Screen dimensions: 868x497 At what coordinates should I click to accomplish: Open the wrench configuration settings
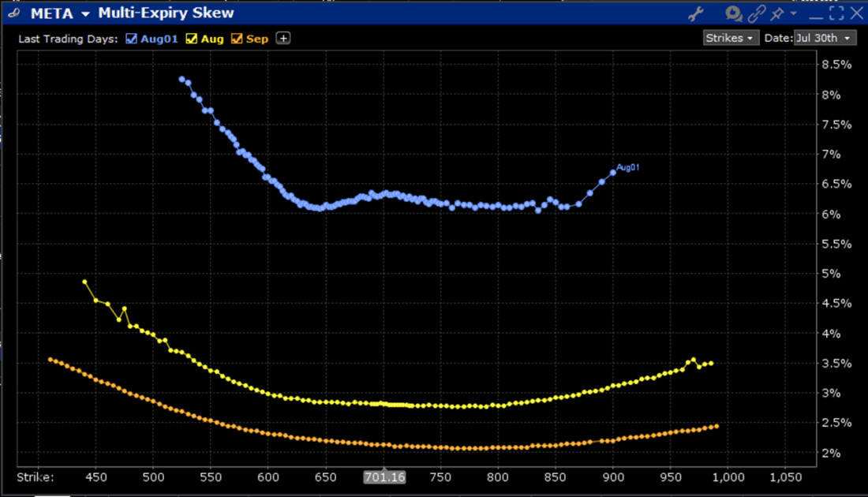(x=695, y=13)
